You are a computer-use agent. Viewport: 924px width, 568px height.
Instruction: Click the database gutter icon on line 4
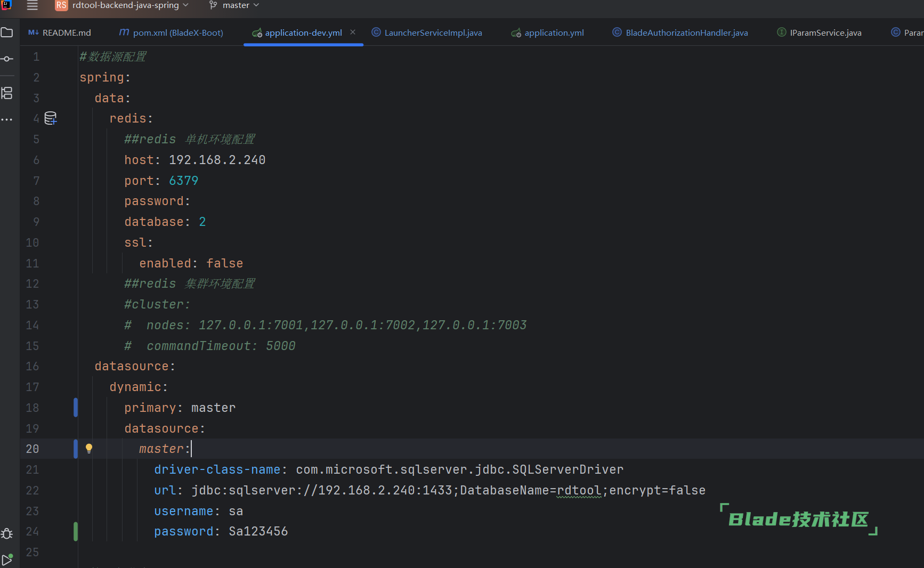pos(51,118)
